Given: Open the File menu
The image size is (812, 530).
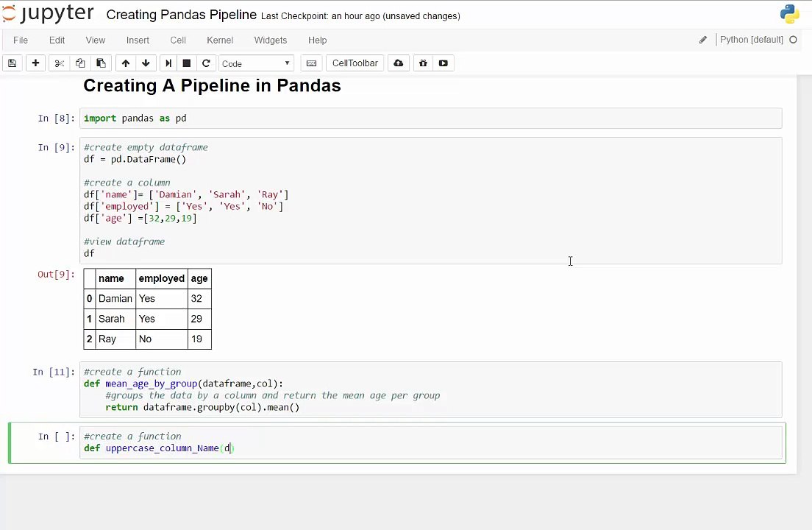Looking at the screenshot, I should pos(21,40).
